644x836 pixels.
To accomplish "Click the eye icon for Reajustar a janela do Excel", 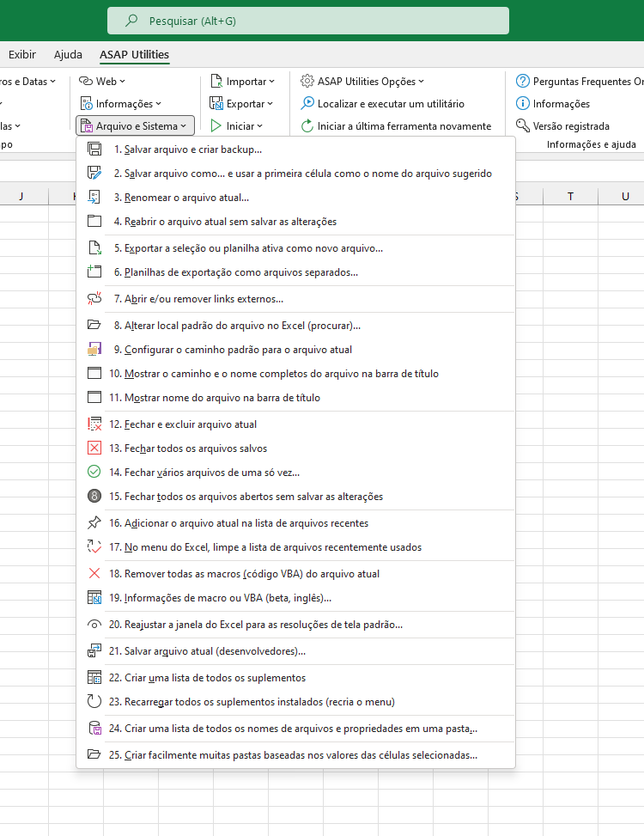I will point(94,624).
